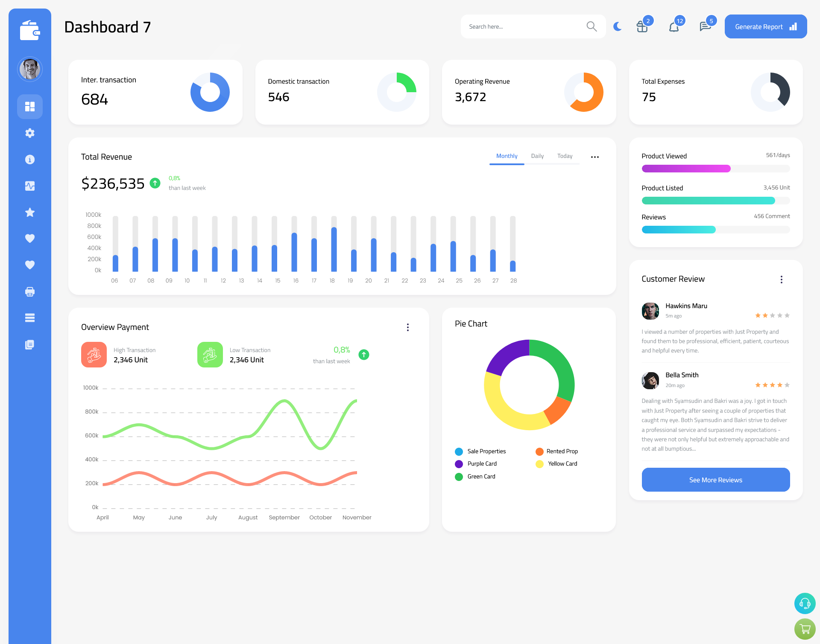Click the printer icon in sidebar
Screen dimensions: 820x644
pyautogui.click(x=30, y=291)
